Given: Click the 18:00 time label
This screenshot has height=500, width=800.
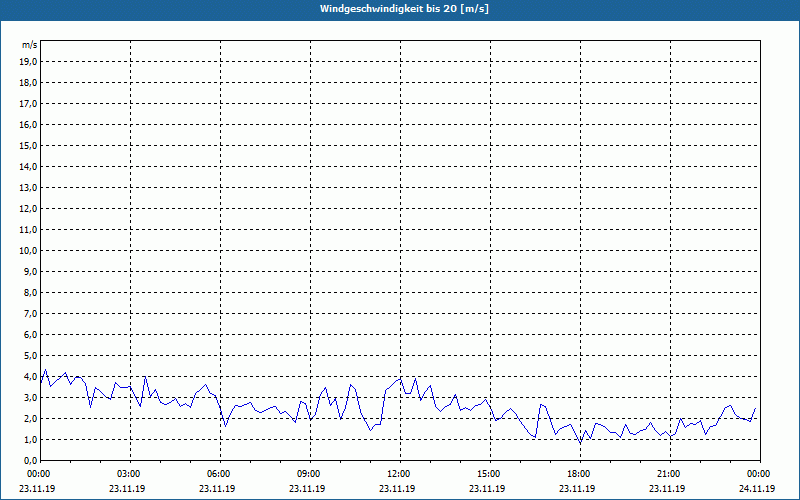Looking at the screenshot, I should 581,474.
